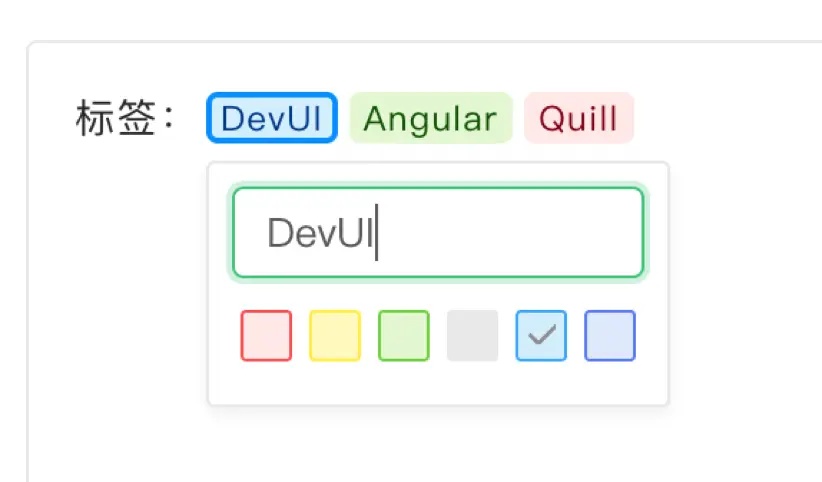Select the green color swatch
Viewport: 822px width, 482px height.
[x=404, y=335]
